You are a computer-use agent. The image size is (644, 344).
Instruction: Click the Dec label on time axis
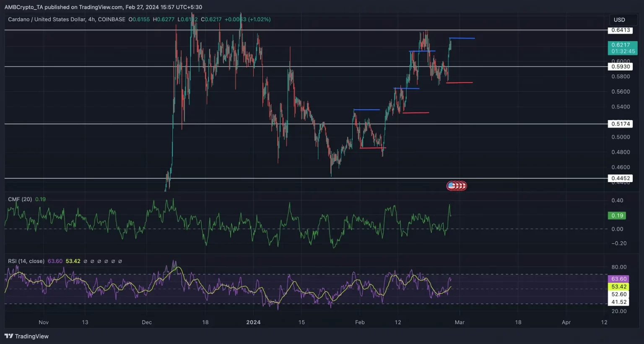(147, 322)
